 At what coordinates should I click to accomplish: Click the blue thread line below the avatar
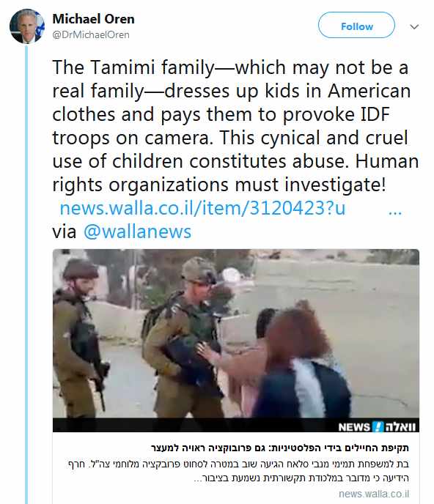point(26,275)
